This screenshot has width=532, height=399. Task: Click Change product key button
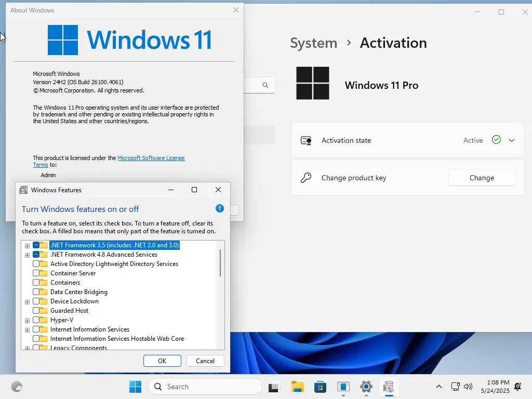click(x=482, y=178)
